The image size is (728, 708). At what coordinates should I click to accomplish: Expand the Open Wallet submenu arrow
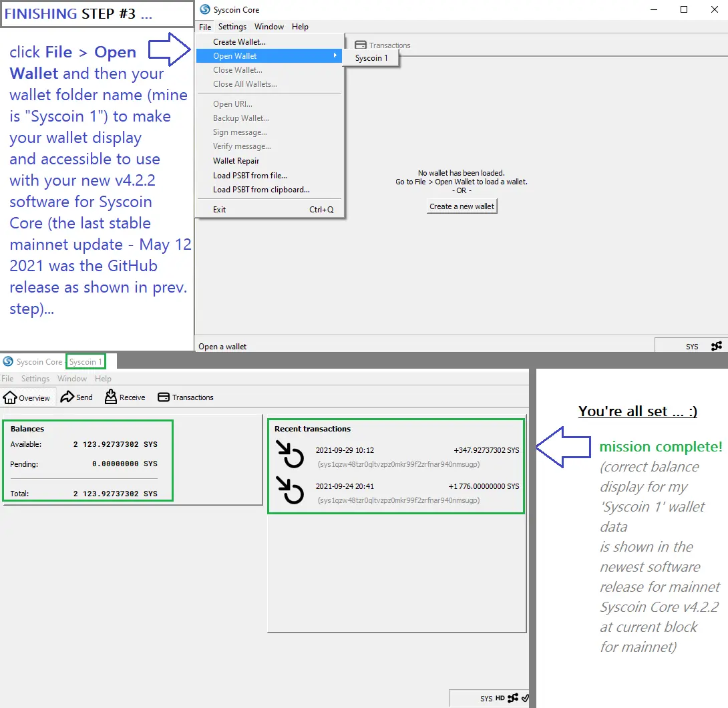(335, 55)
